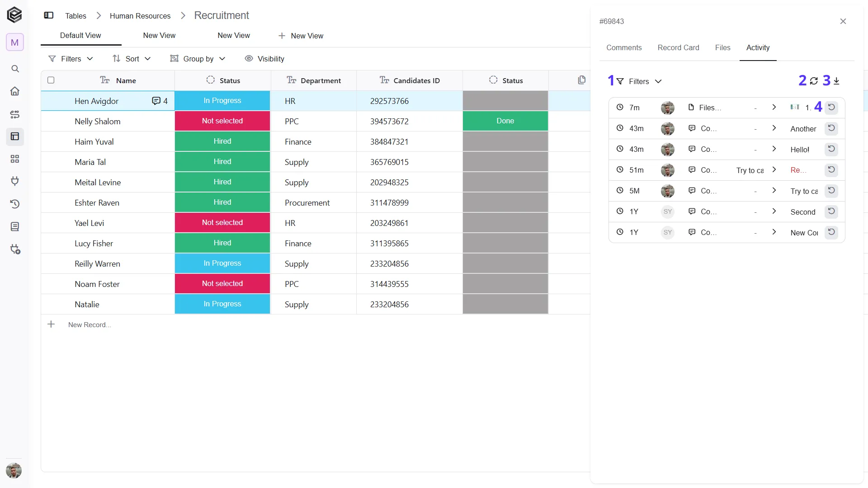The height and width of the screenshot is (488, 868).
Task: Go to the Tables breadcrumb
Action: (75, 16)
